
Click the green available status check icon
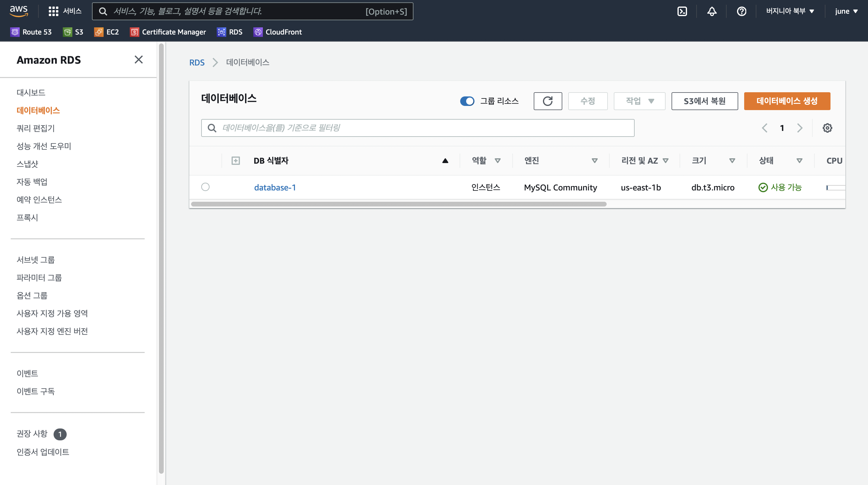(x=763, y=187)
